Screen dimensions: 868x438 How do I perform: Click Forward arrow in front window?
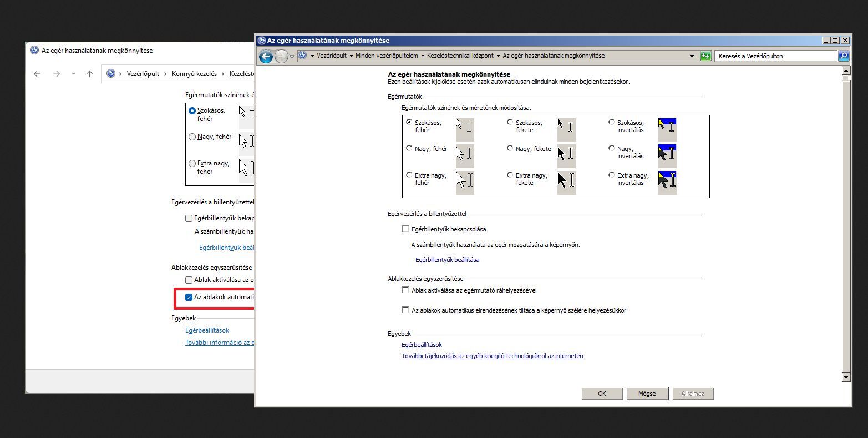tap(281, 56)
